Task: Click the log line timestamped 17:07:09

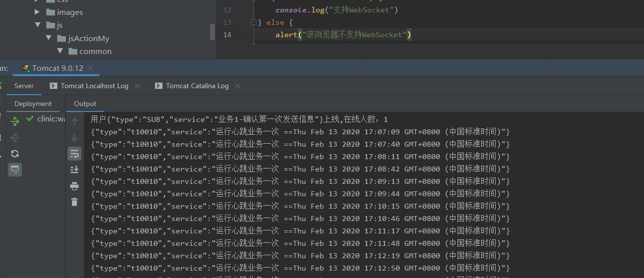Action: 300,132
